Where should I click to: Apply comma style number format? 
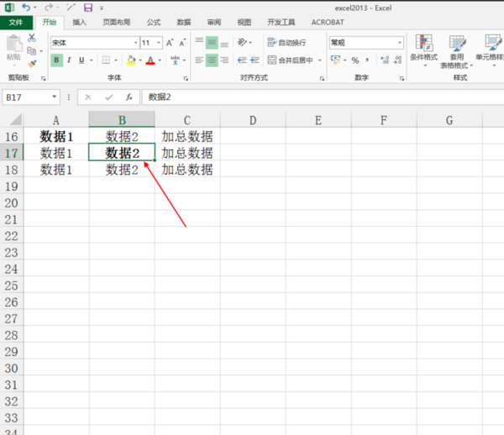(x=367, y=60)
